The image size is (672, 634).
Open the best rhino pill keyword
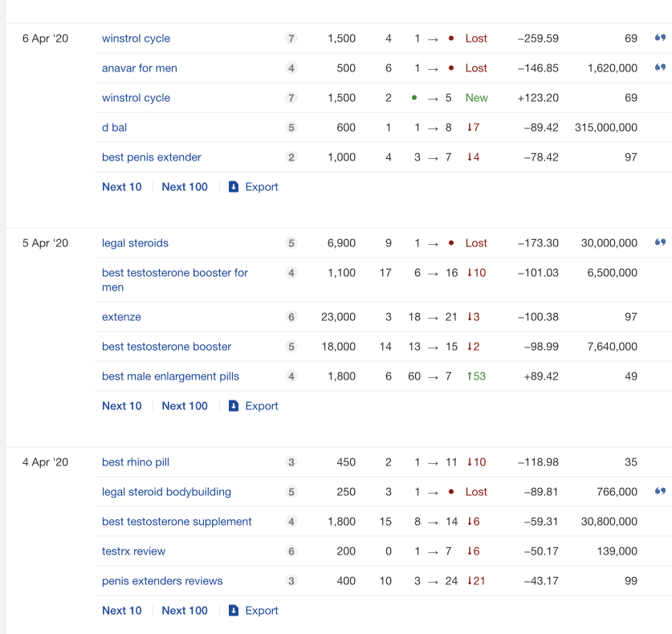tap(136, 462)
